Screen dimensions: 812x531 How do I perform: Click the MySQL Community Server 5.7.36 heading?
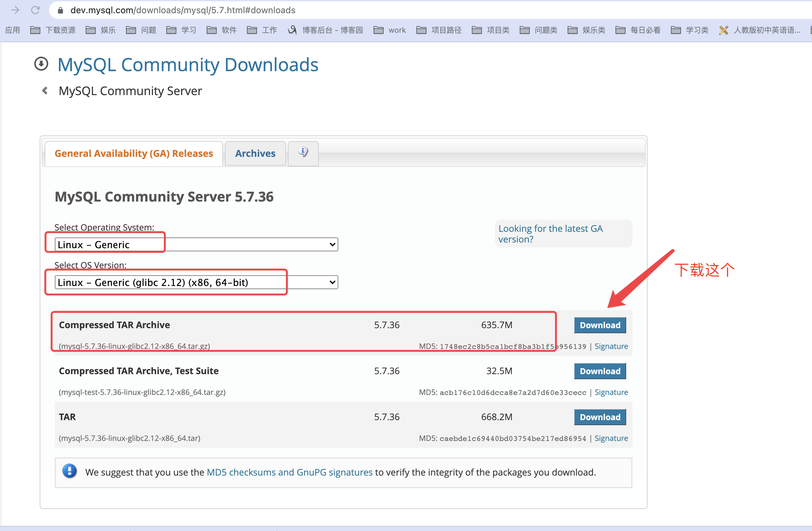(164, 197)
